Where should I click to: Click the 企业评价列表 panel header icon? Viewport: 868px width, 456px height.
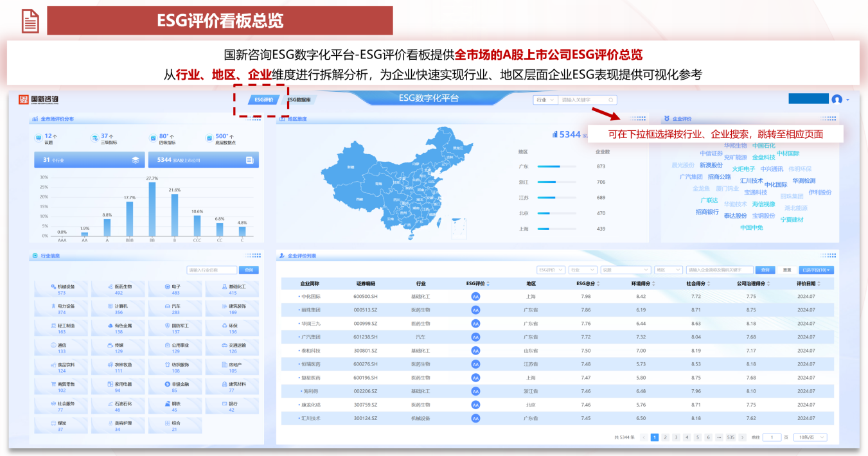[283, 255]
